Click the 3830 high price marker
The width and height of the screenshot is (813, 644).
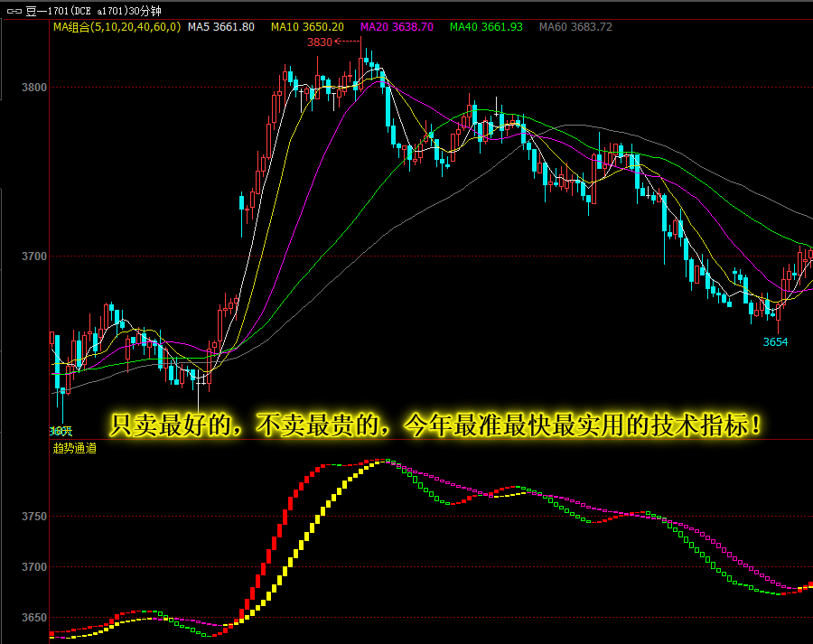click(320, 42)
